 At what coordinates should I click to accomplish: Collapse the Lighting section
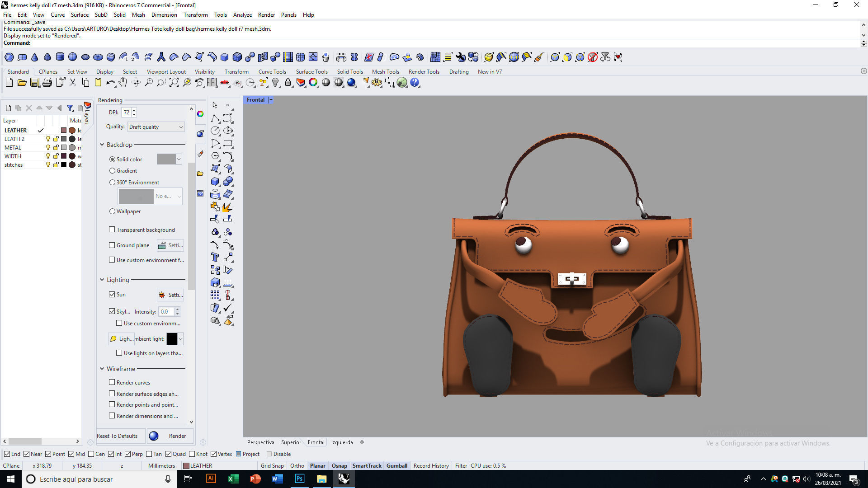[102, 280]
